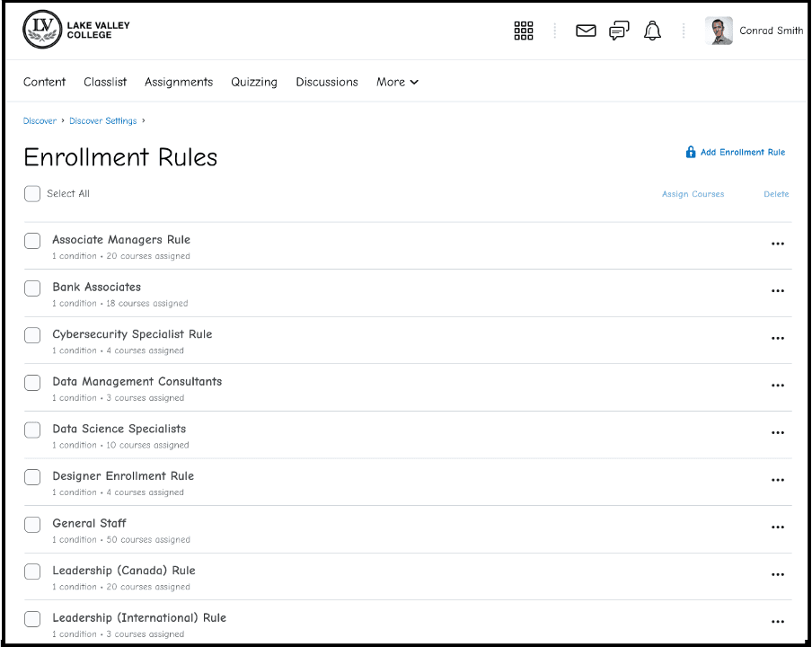Check the General Staff checkbox
The image size is (812, 647).
[x=32, y=524]
